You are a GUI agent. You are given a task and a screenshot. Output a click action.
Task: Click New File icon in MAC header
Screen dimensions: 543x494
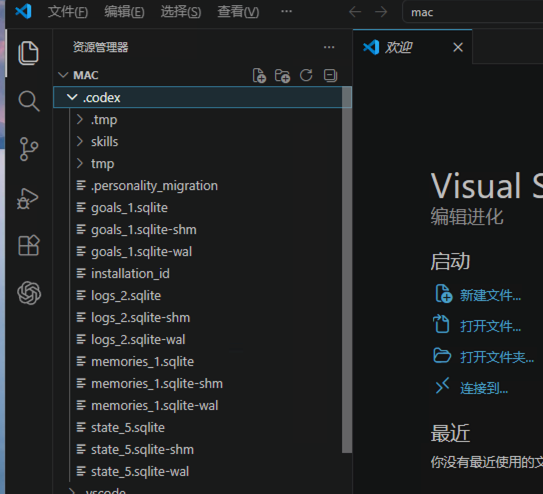pos(259,75)
